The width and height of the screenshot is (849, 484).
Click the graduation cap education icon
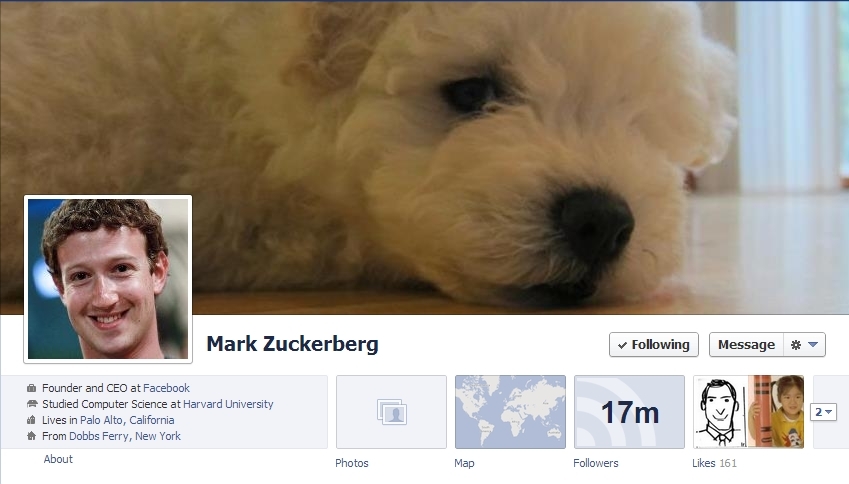(31, 404)
